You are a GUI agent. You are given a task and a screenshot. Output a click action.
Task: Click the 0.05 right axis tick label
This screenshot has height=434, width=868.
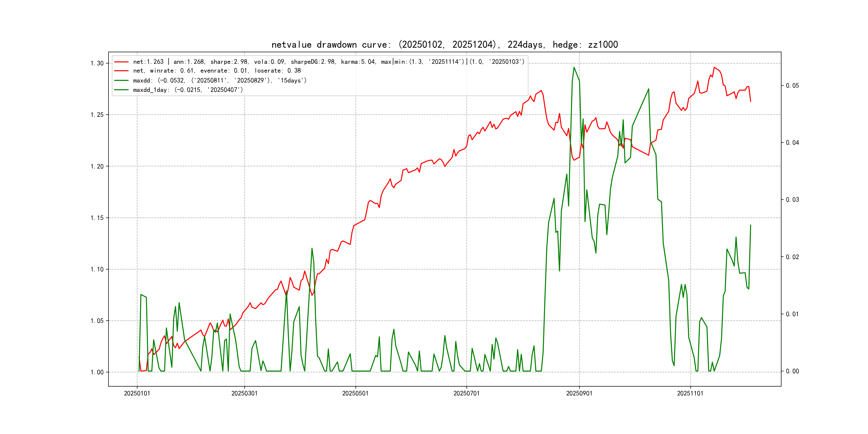click(792, 85)
